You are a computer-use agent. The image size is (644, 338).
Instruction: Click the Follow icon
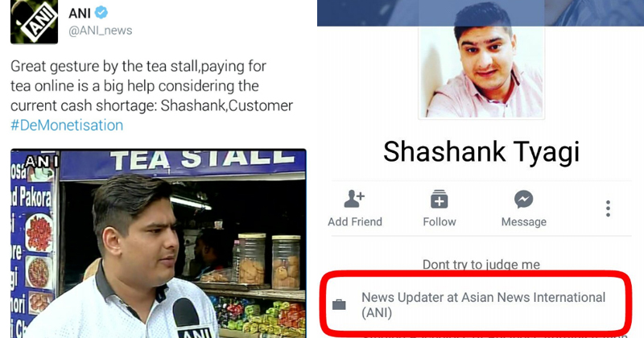(439, 200)
